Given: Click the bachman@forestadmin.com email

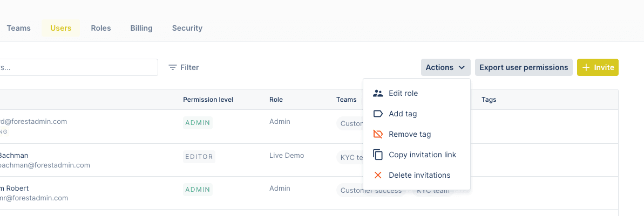Looking at the screenshot, I should pyautogui.click(x=45, y=165).
